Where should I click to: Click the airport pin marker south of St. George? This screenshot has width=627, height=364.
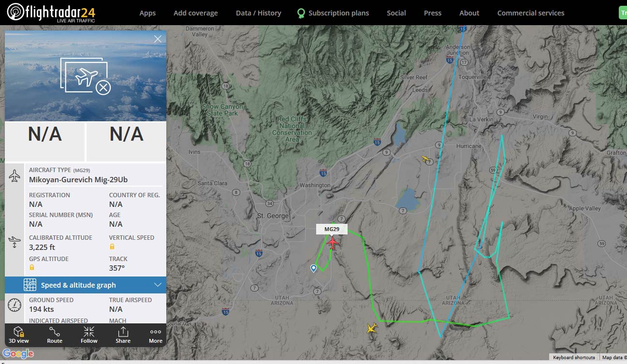(313, 268)
